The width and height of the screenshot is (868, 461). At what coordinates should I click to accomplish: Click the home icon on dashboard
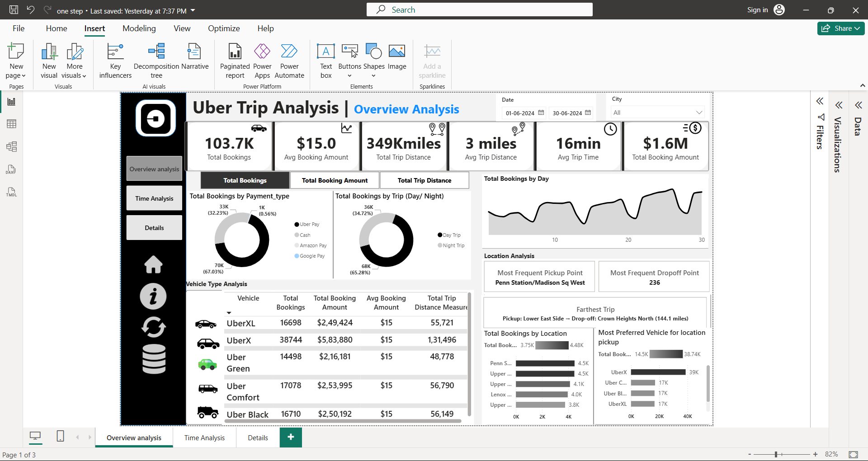point(153,264)
